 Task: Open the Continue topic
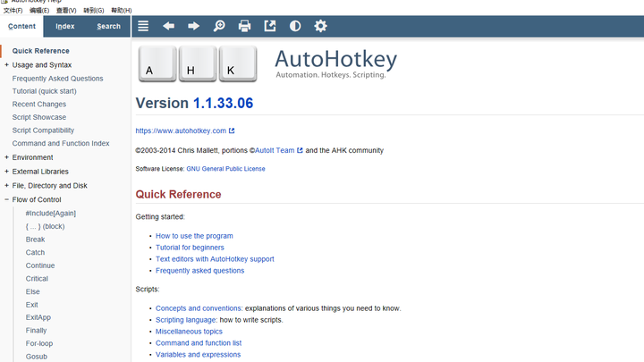pyautogui.click(x=40, y=265)
